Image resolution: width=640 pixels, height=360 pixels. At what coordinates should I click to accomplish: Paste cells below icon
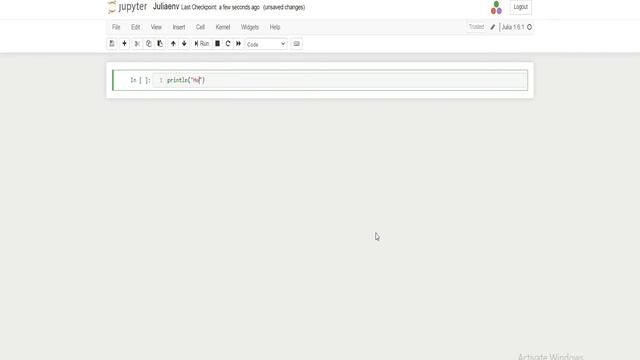(160, 44)
